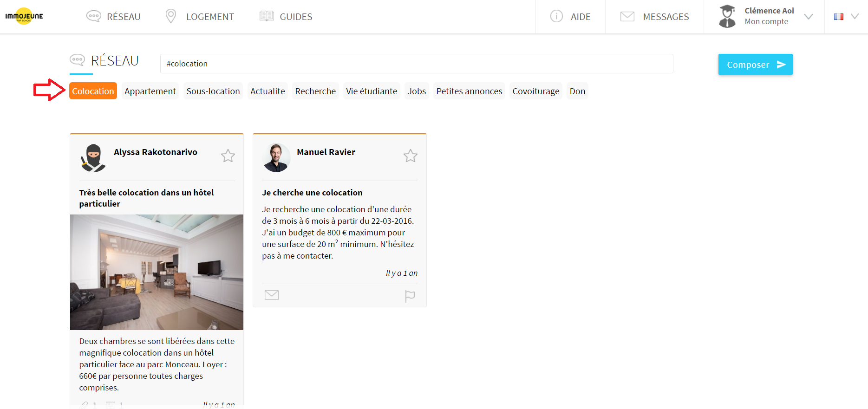Click the open book icon beside GUIDES
The image size is (868, 409).
pyautogui.click(x=267, y=16)
